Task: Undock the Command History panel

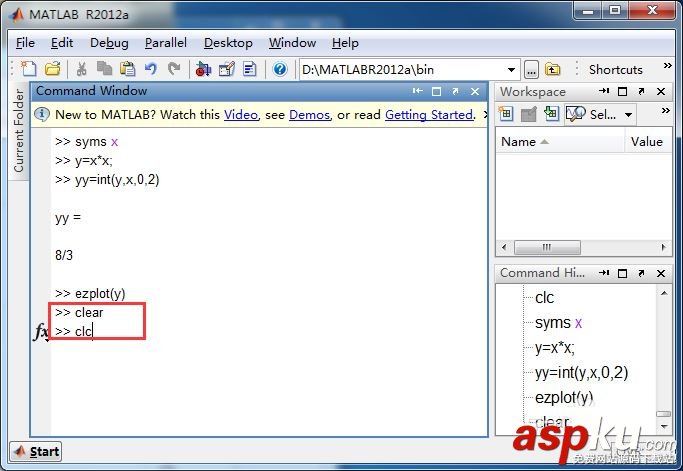Action: [x=641, y=273]
